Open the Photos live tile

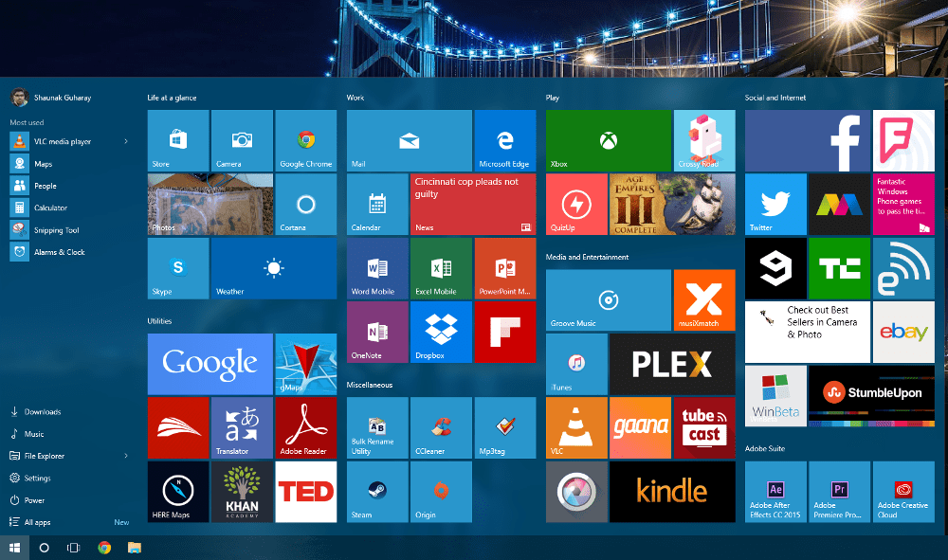[210, 204]
